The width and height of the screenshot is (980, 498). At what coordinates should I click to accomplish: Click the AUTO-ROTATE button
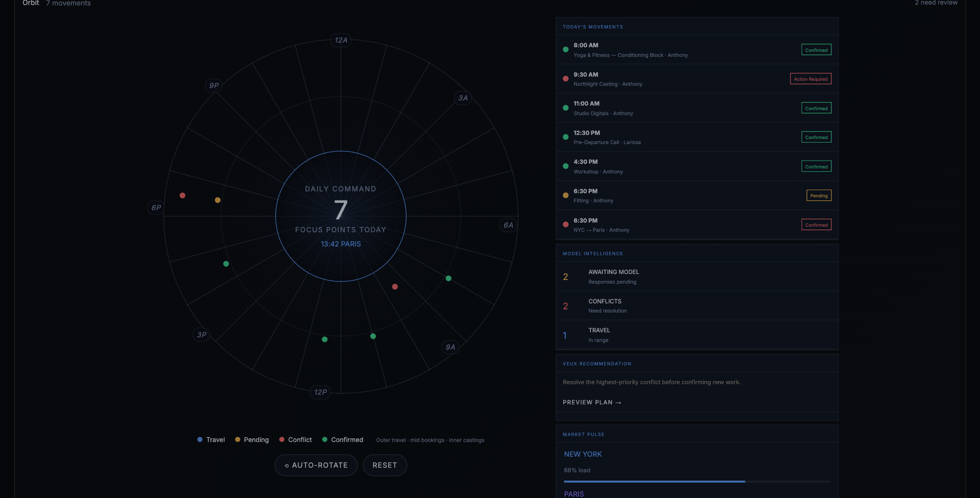316,465
